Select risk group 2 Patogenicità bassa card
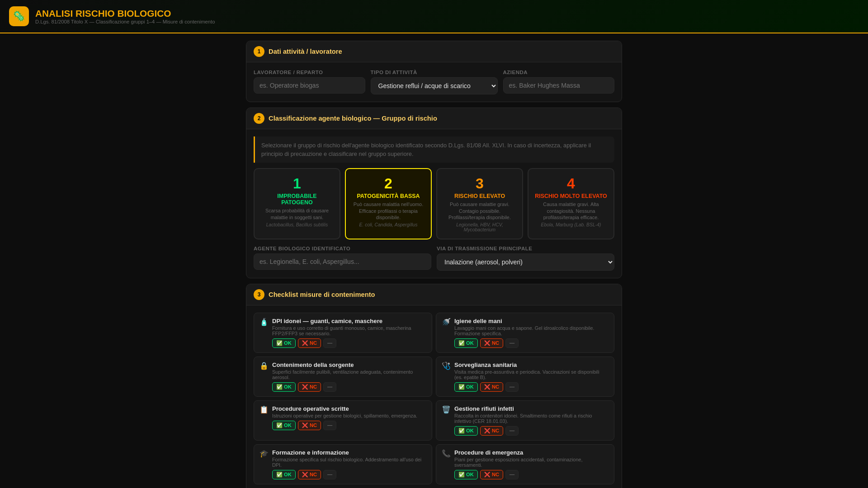Screen dimensions: 868x488 point(388,204)
